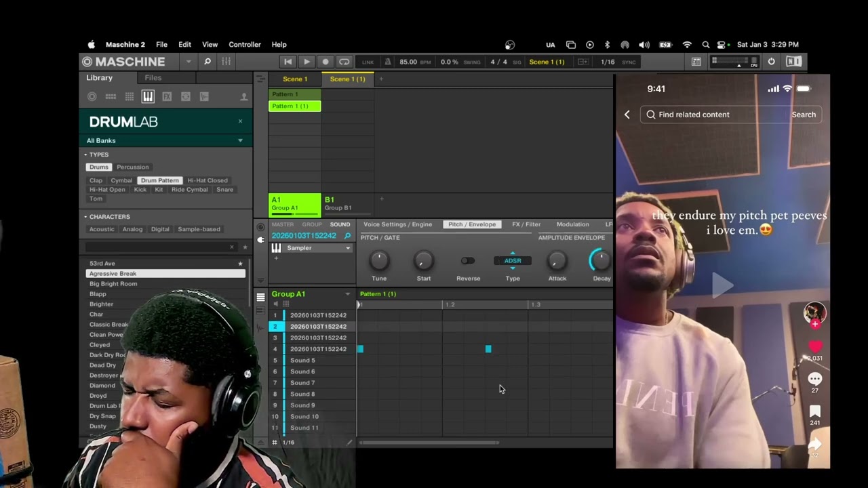Share the TikTok video via arrow icon
The height and width of the screenshot is (488, 868).
[815, 445]
